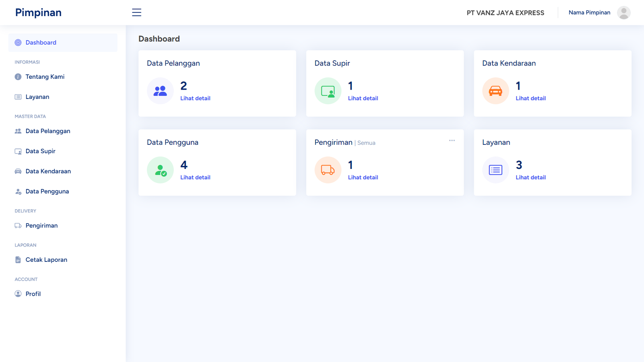This screenshot has height=362, width=644.
Task: Click the orange car icon in Data Kendaraan
Action: pyautogui.click(x=495, y=91)
